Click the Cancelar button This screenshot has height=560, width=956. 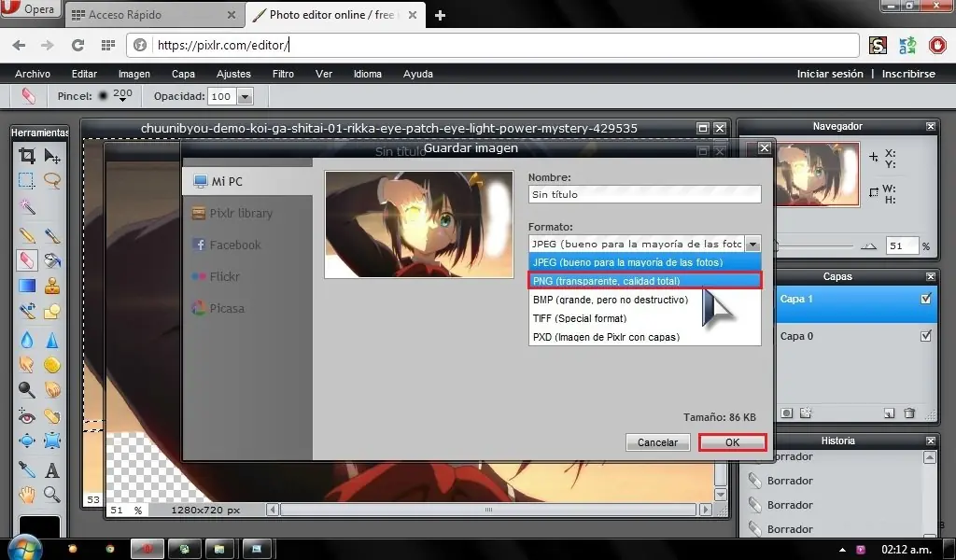657,442
